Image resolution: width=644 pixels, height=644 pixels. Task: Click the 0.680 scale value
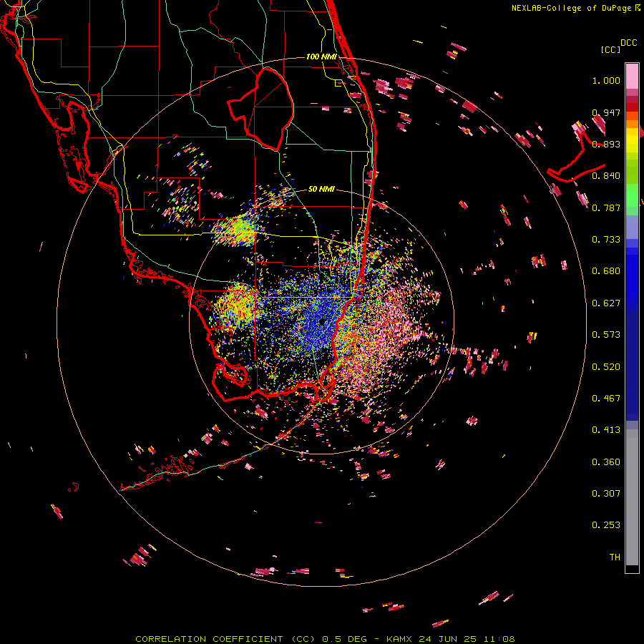click(x=606, y=271)
